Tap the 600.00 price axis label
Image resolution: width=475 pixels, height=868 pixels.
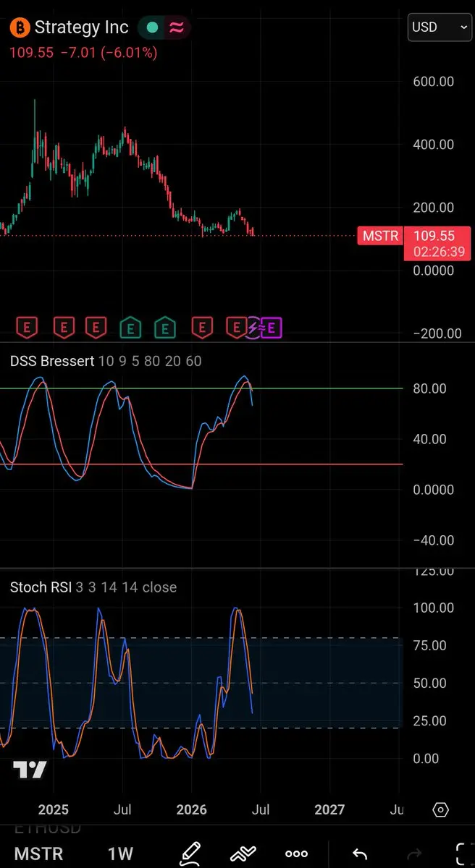point(434,82)
